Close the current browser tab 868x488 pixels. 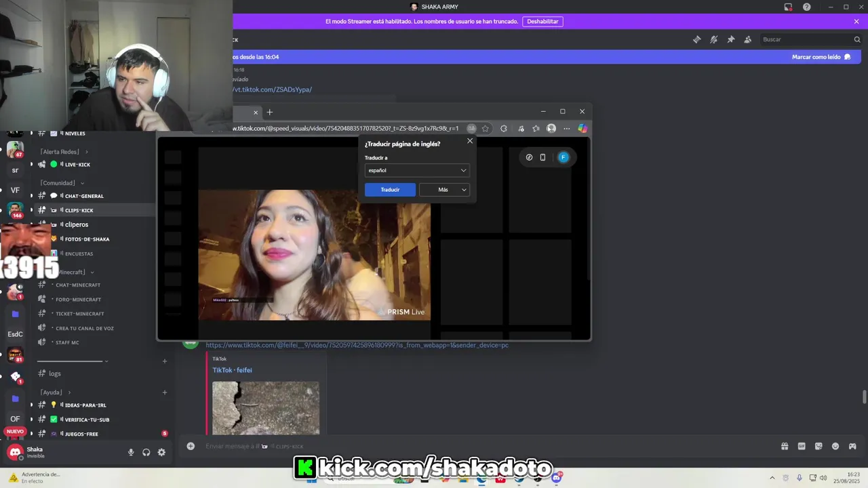(256, 113)
